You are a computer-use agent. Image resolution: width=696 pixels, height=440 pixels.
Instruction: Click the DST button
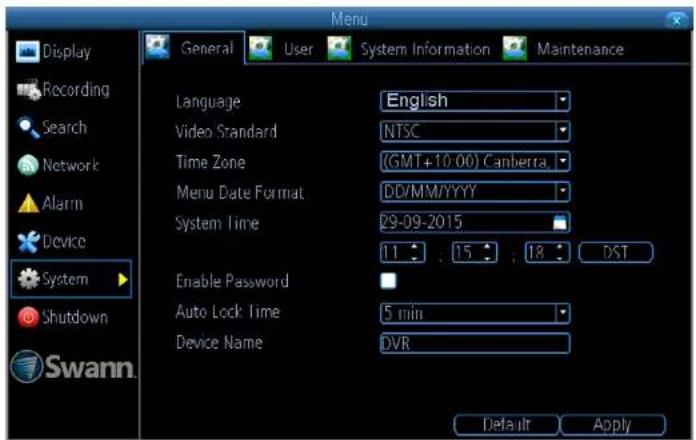click(616, 253)
